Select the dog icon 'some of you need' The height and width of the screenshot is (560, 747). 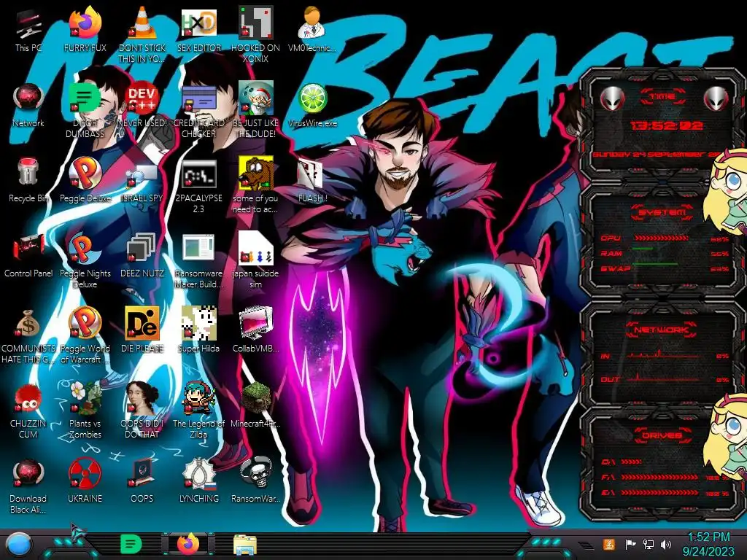pos(256,174)
